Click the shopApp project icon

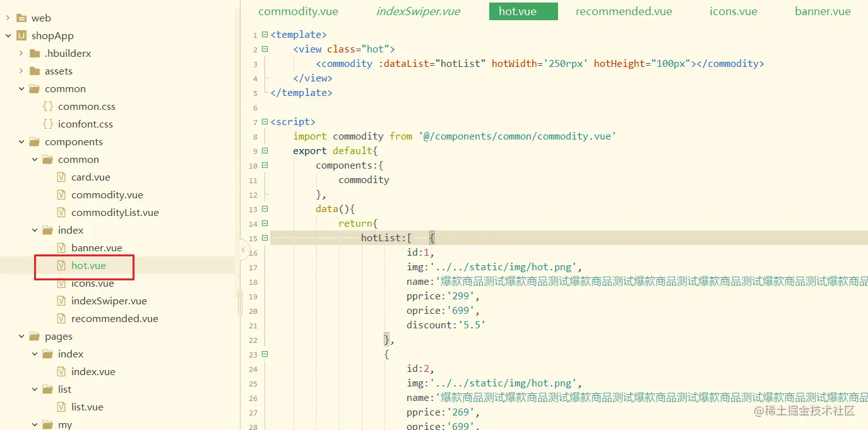[21, 36]
